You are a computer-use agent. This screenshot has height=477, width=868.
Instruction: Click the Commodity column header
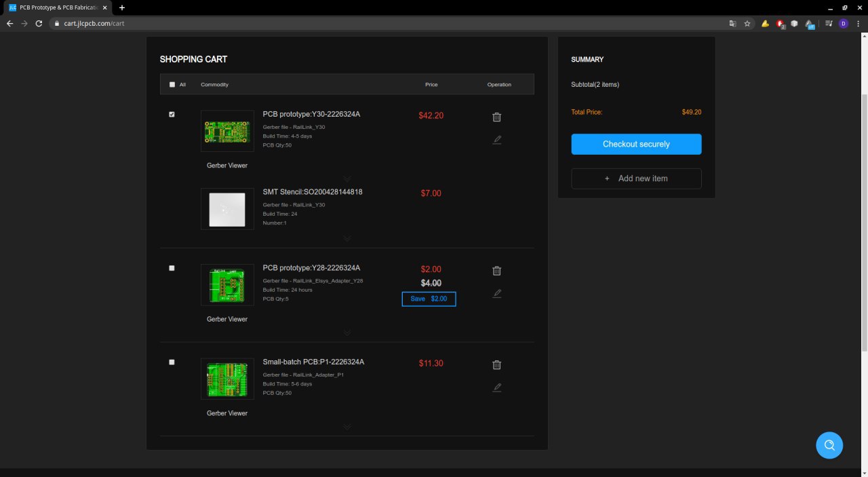214,85
